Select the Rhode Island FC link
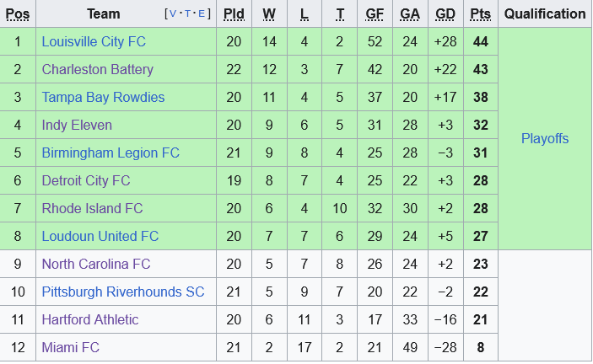This screenshot has width=593, height=364. point(92,208)
